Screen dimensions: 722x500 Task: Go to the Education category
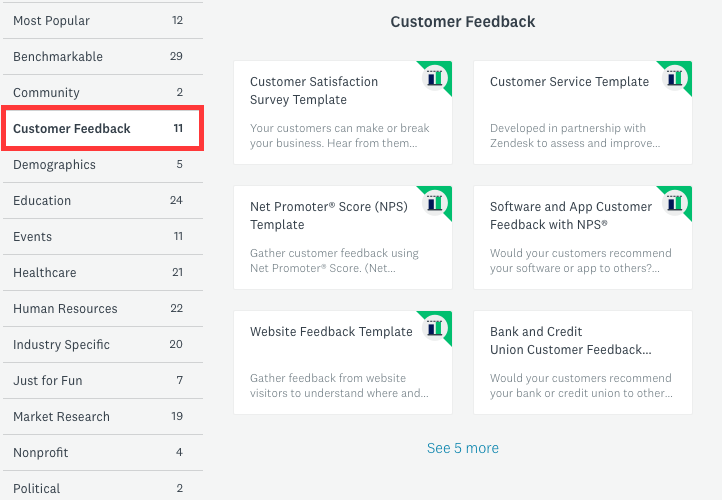tap(103, 201)
